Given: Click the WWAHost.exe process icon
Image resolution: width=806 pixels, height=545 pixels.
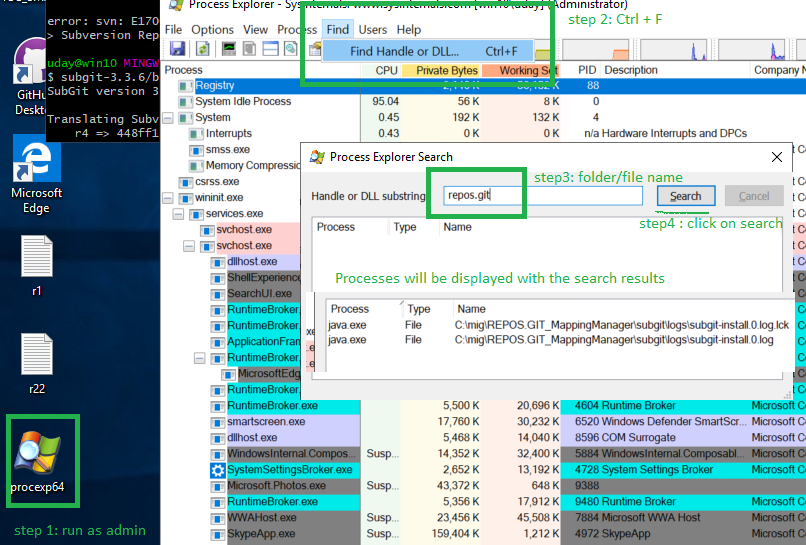Looking at the screenshot, I should 218,518.
